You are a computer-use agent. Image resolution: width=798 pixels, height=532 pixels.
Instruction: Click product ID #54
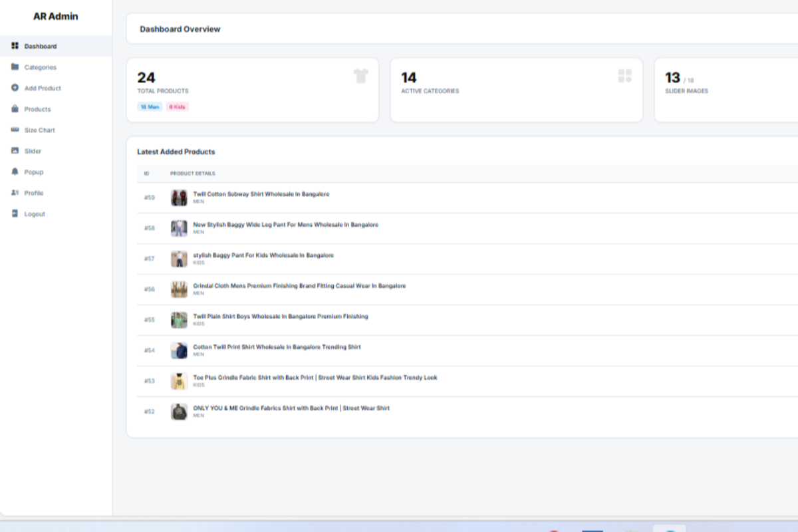coord(150,350)
